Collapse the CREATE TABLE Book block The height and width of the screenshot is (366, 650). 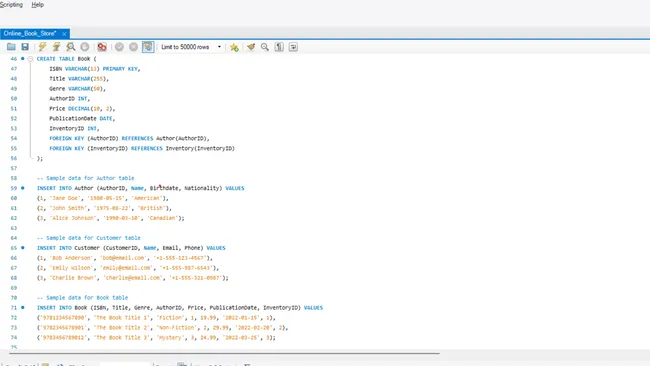30,59
